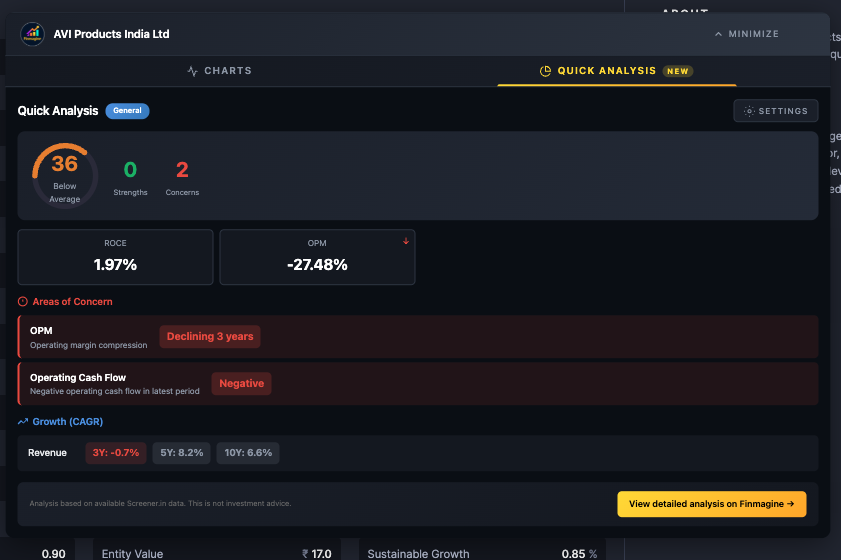Click the settings gear icon

click(x=749, y=111)
